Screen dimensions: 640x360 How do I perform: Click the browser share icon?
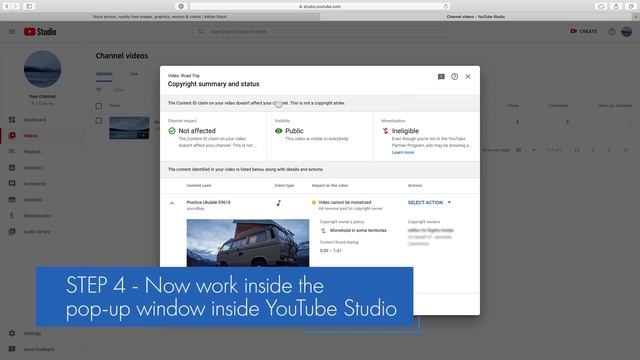coord(616,6)
